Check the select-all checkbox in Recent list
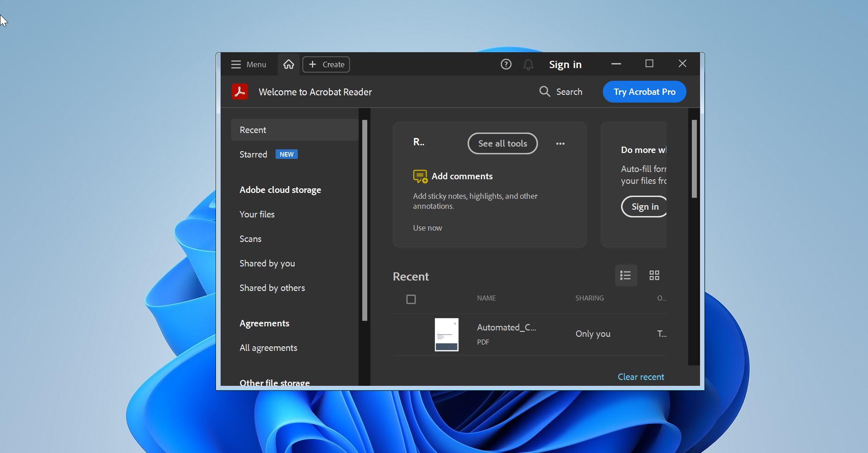Viewport: 868px width, 453px height. click(410, 299)
